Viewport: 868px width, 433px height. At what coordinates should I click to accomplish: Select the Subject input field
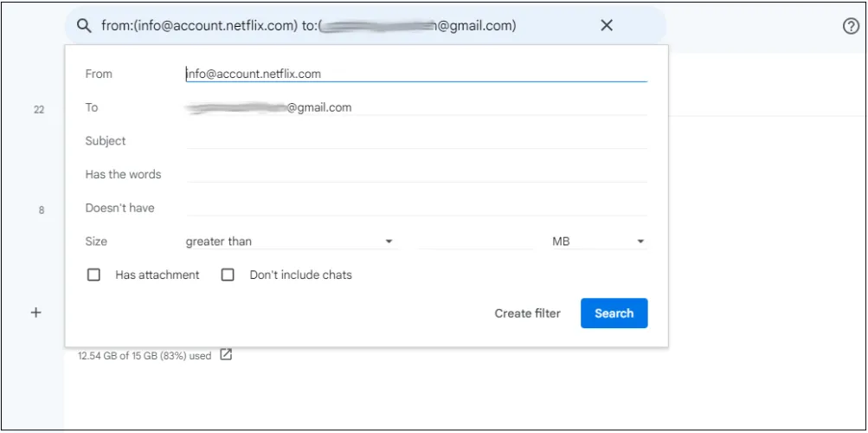tap(415, 140)
